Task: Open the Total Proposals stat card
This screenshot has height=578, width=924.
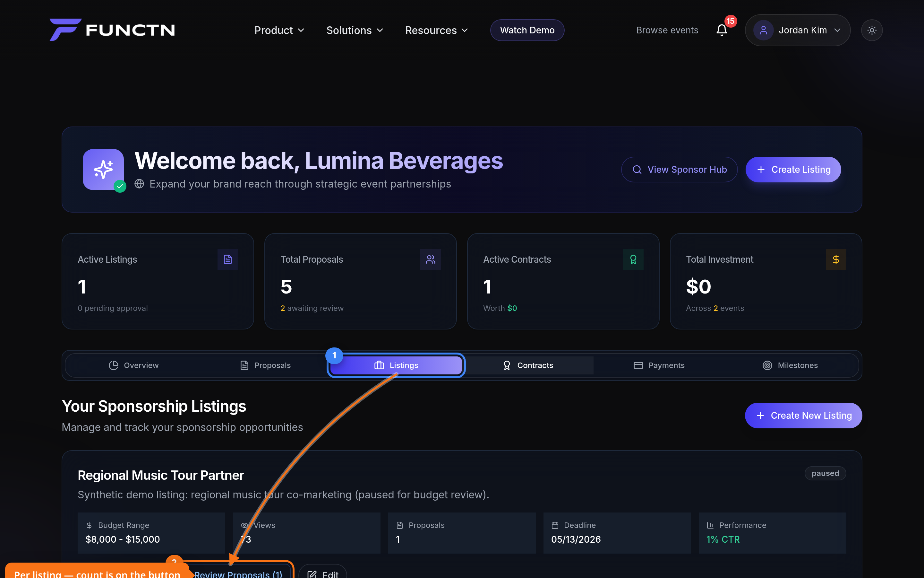Action: (360, 281)
